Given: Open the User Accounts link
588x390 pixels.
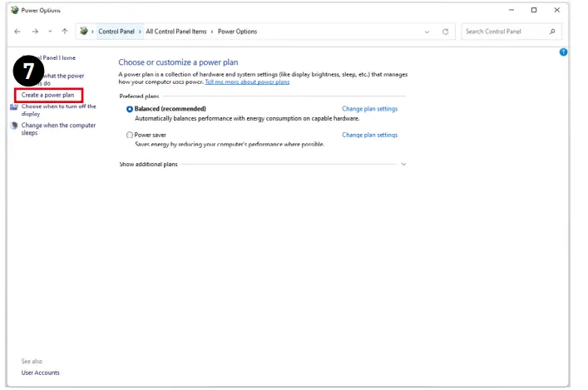Looking at the screenshot, I should pyautogui.click(x=41, y=373).
